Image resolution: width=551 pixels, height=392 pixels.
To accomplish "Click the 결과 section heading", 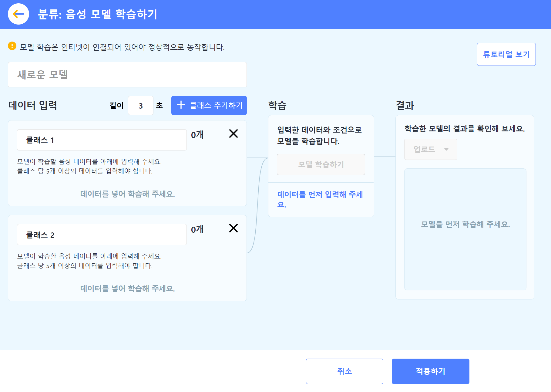I will click(x=405, y=105).
